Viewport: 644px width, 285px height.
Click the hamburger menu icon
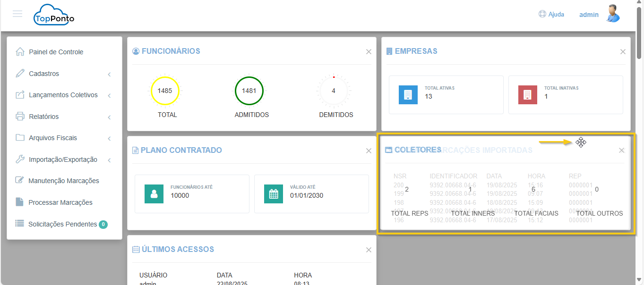pos(17,14)
